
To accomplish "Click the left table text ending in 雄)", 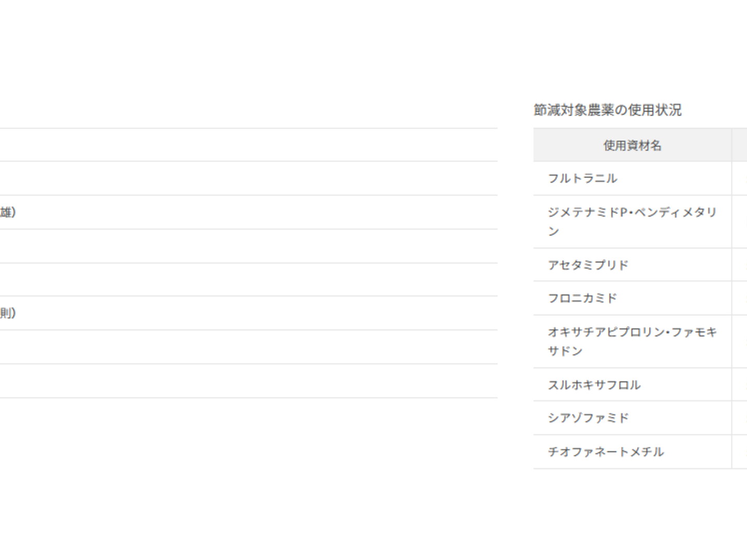I will 8,212.
